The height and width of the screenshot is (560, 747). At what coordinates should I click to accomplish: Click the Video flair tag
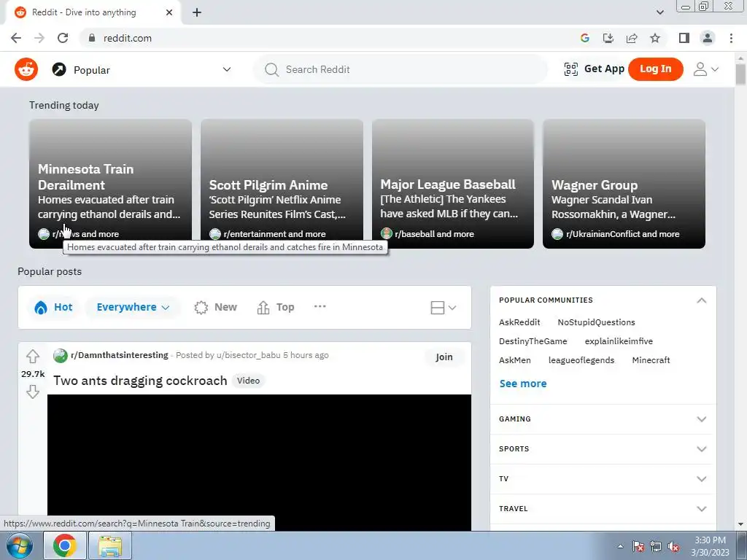[248, 381]
